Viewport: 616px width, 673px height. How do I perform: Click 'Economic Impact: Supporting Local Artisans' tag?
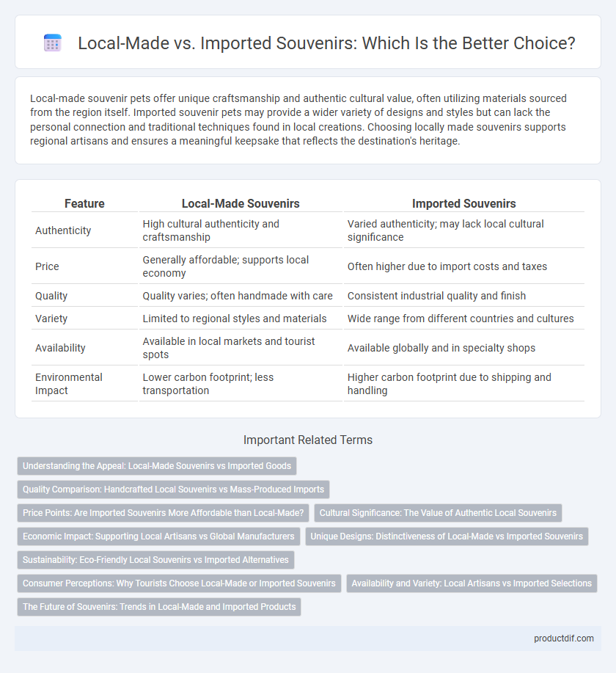(158, 536)
